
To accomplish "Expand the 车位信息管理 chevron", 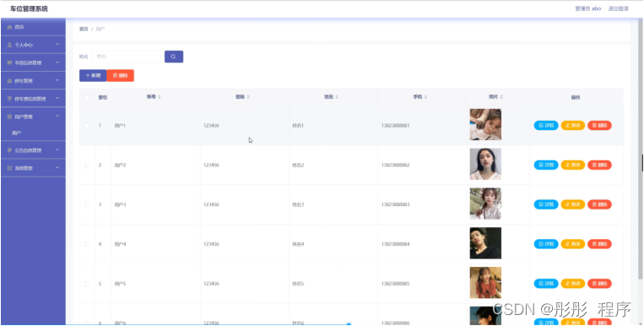I will point(57,62).
